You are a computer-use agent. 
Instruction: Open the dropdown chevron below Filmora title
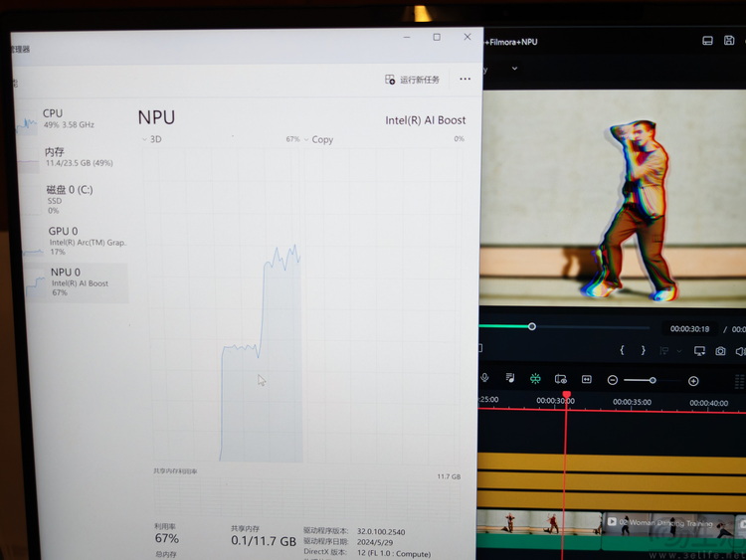tap(515, 69)
